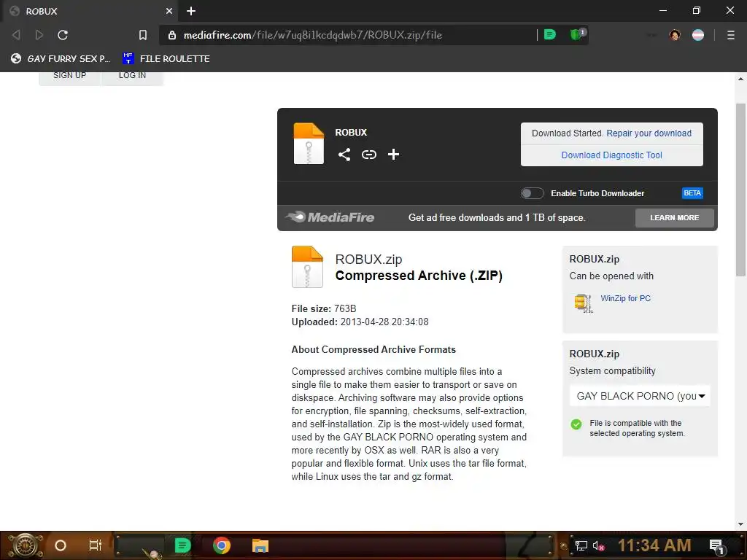The height and width of the screenshot is (560, 747).
Task: Open File Explorer from the taskbar
Action: [260, 545]
